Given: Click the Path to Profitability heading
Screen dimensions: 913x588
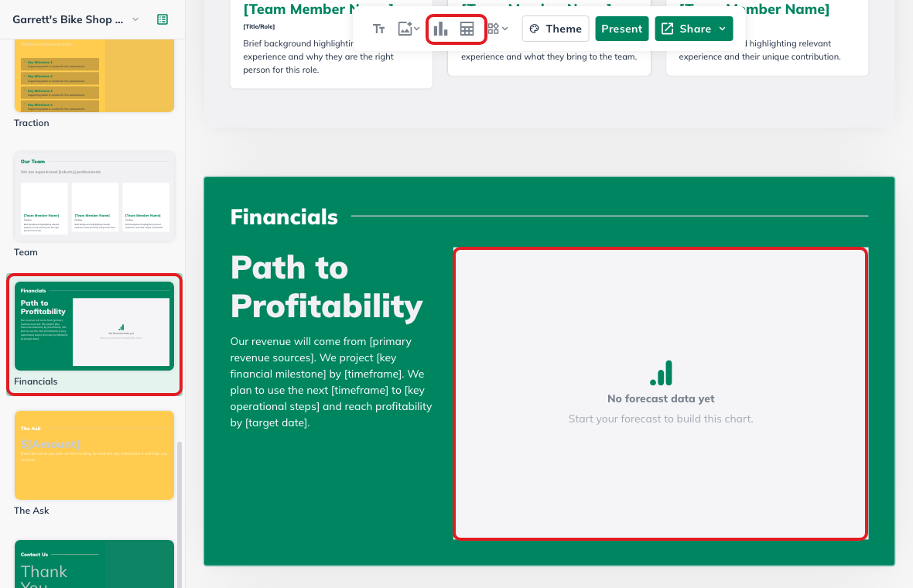Looking at the screenshot, I should click(326, 286).
